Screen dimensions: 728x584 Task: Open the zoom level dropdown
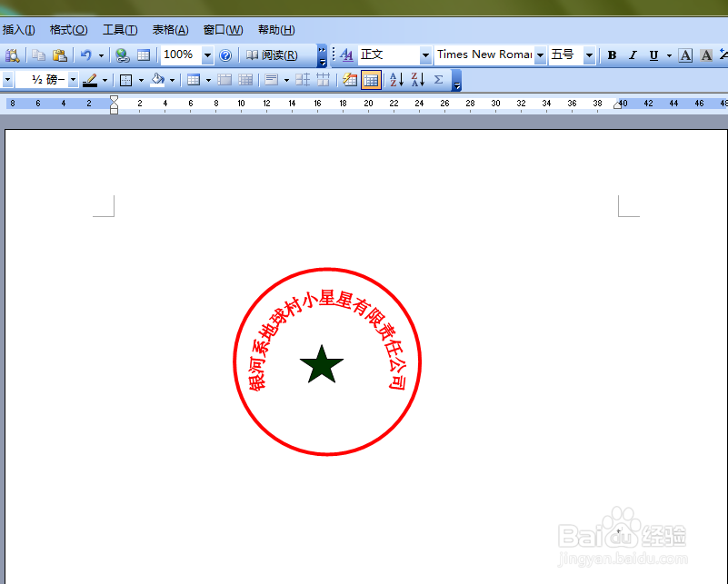pos(207,54)
